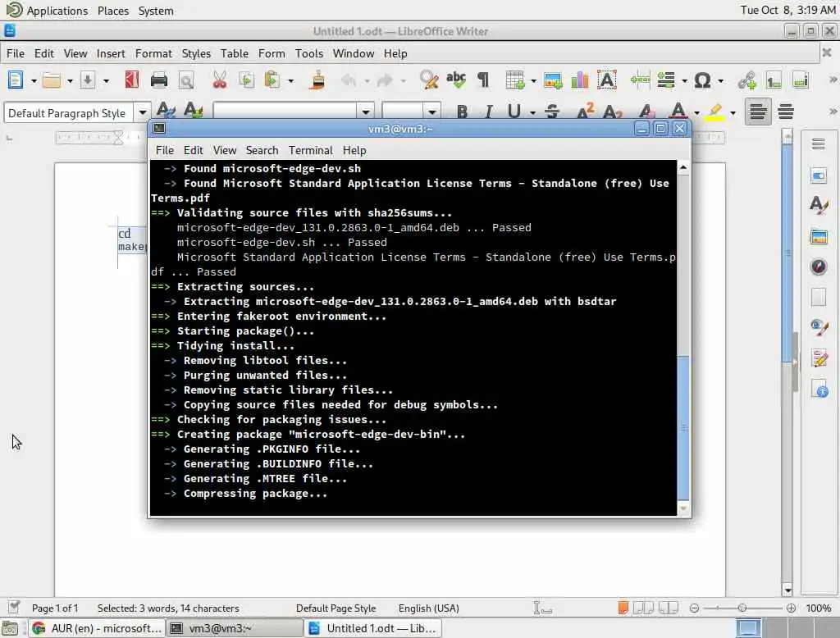Viewport: 840px width, 638px height.
Task: Open the Places menu in the top panel
Action: pos(113,11)
